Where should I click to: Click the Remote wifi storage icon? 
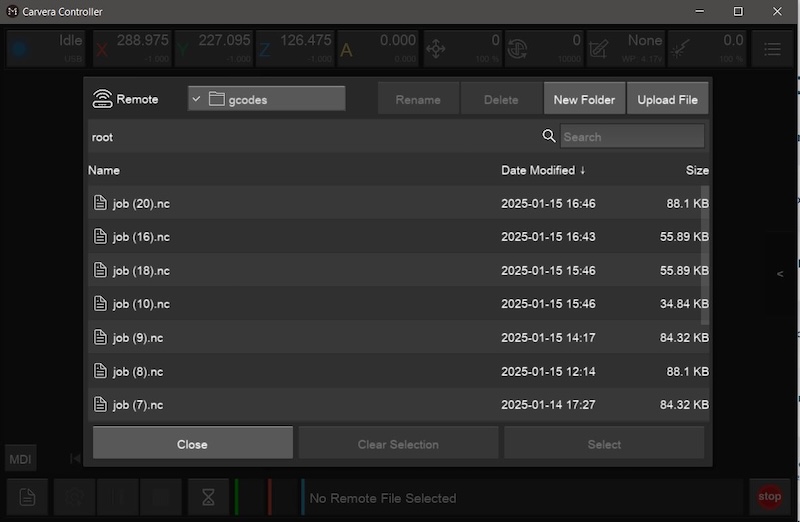[102, 99]
